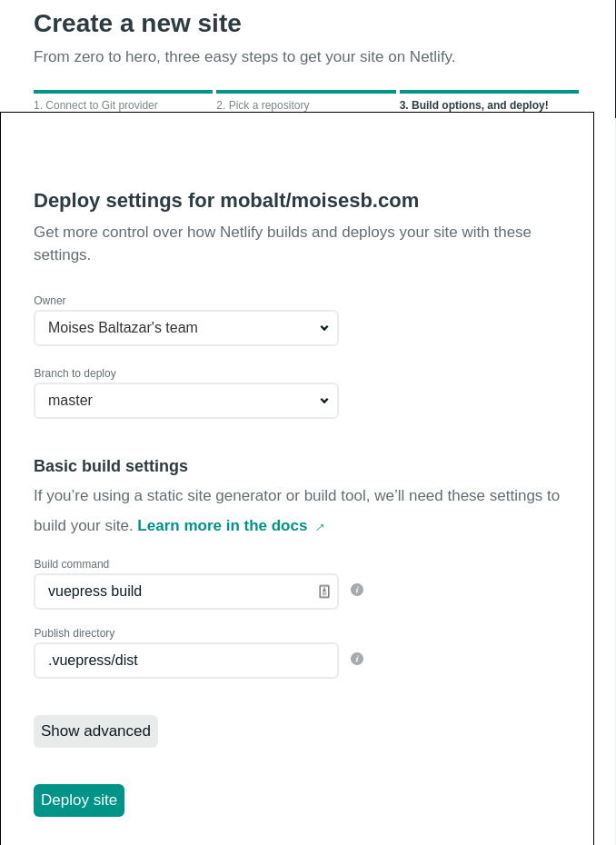The height and width of the screenshot is (845, 616).
Task: Click autofill icon inside Build command field
Action: tap(323, 591)
